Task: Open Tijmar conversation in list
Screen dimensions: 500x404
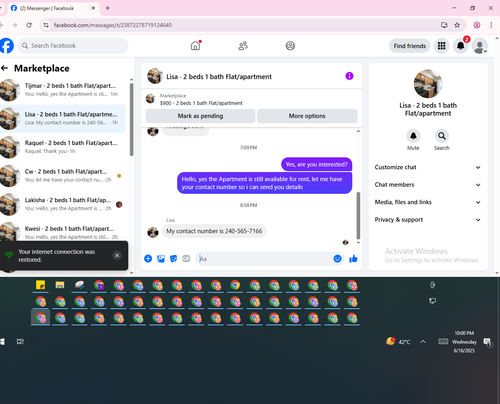Action: pos(63,90)
